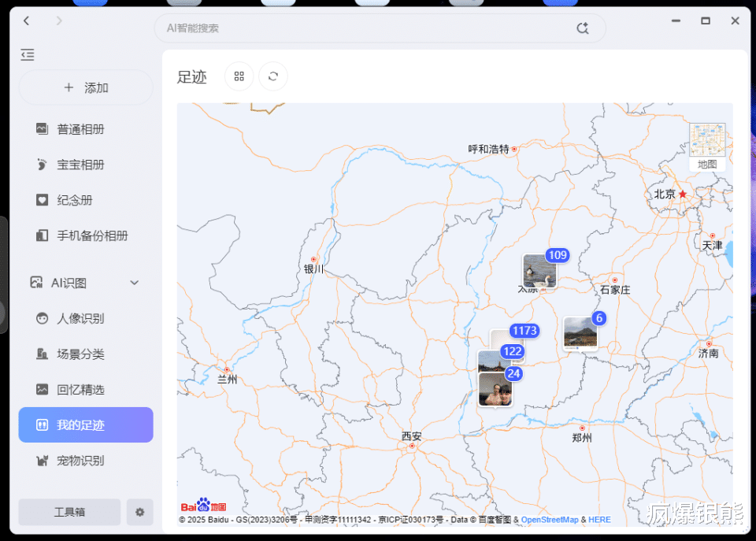This screenshot has width=756, height=541.
Task: Focus the AI智能搜索 search field
Action: click(380, 28)
